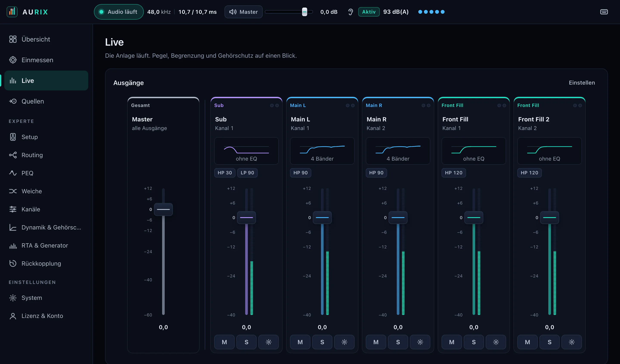
Task: Open settings gear for Front Fill 2
Action: 572,342
